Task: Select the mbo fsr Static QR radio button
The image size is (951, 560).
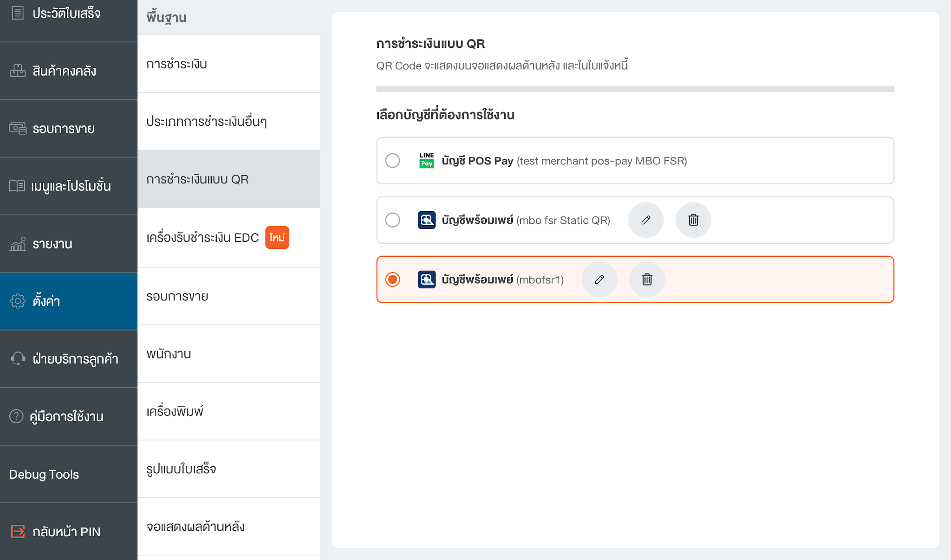Action: (x=392, y=220)
